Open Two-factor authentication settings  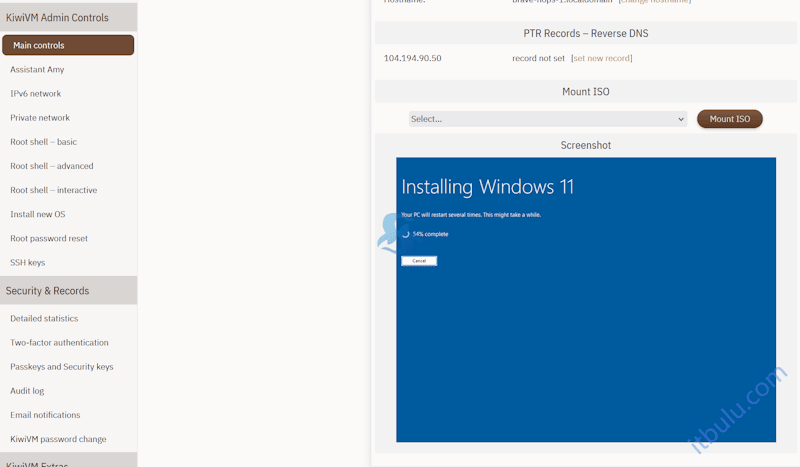tap(59, 342)
